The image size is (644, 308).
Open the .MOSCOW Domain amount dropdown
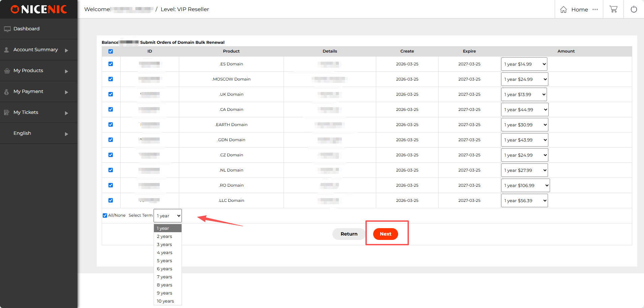point(524,79)
